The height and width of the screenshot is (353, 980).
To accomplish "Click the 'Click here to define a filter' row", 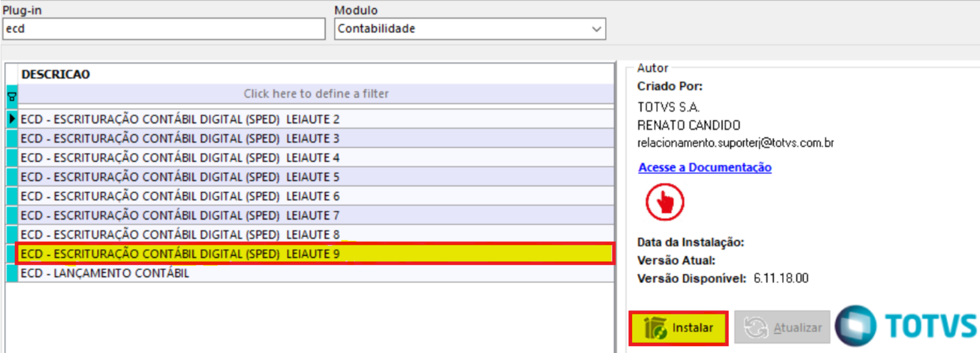I will tap(316, 94).
